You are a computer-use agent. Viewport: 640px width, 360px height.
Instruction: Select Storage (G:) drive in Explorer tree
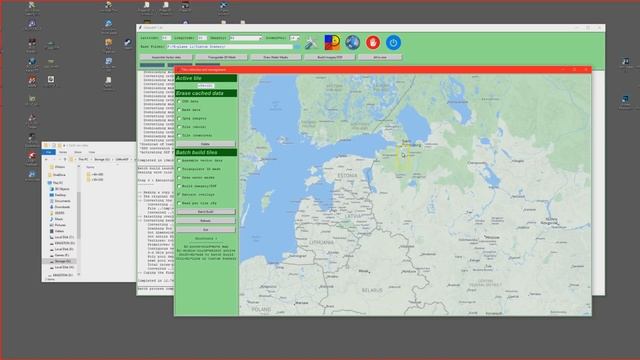pos(63,261)
